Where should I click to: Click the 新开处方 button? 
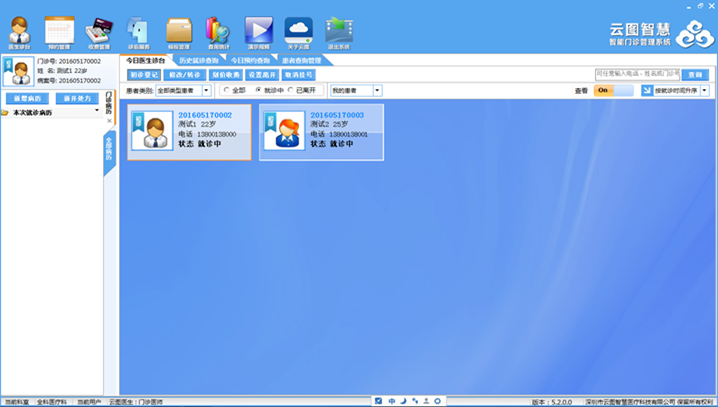pos(76,99)
